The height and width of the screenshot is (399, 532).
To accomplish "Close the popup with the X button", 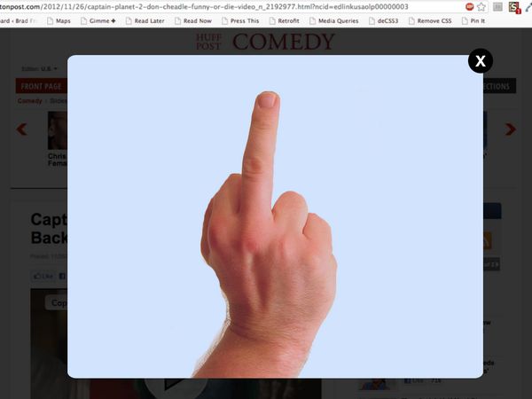I will pos(480,60).
